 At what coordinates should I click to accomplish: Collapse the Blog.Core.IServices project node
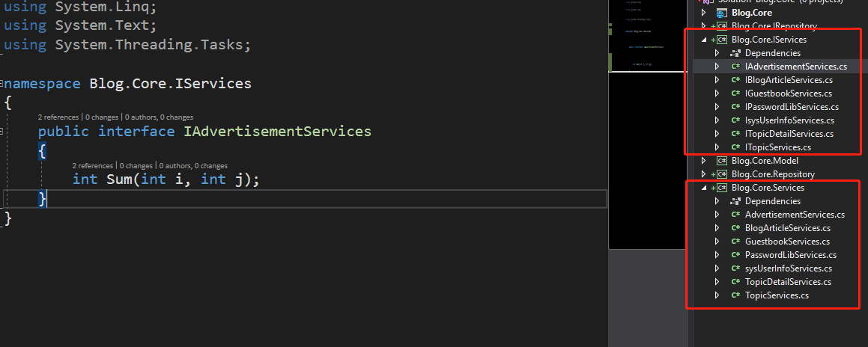coord(703,40)
